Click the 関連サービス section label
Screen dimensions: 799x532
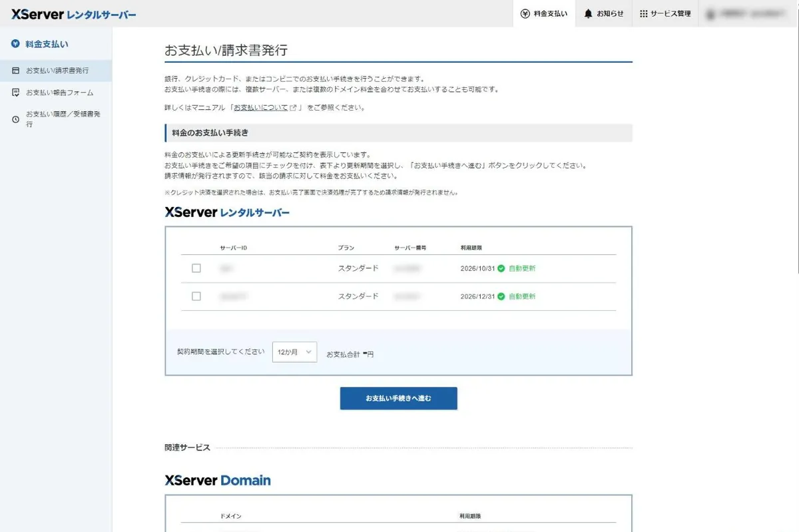coord(187,447)
